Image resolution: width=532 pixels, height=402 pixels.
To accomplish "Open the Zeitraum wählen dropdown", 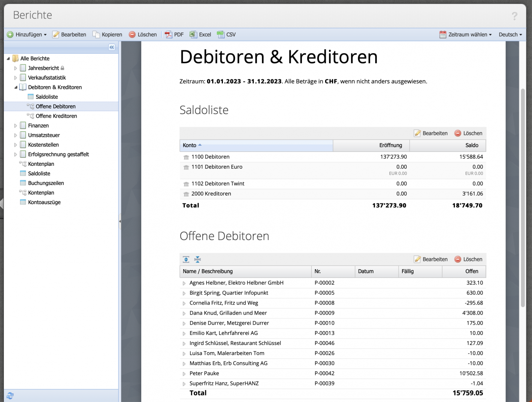I will [465, 34].
